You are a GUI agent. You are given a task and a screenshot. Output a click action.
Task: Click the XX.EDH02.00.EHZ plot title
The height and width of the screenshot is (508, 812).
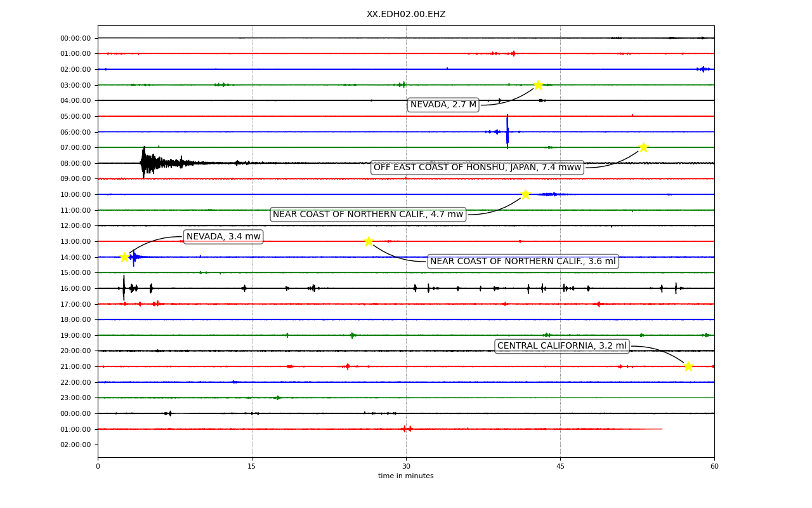[x=406, y=15]
